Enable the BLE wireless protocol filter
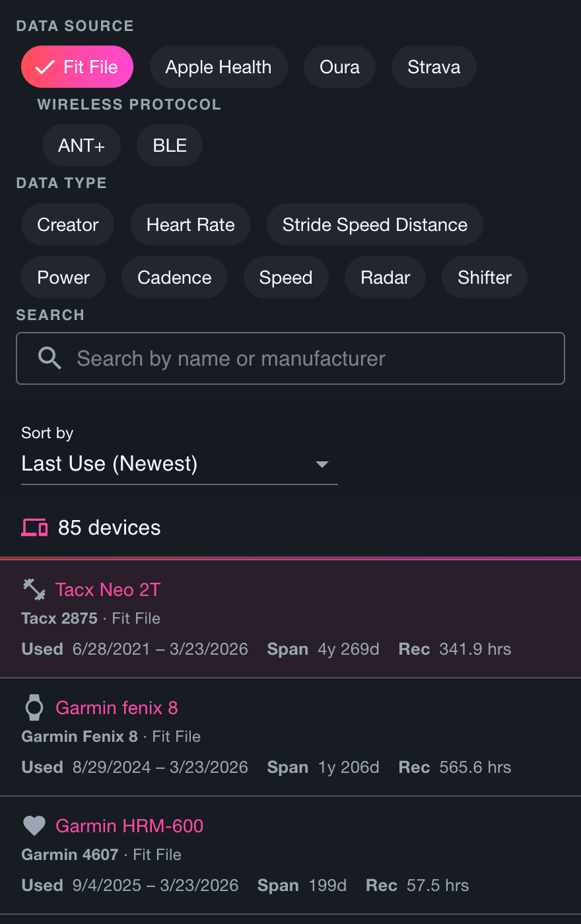581x924 pixels. click(x=169, y=145)
